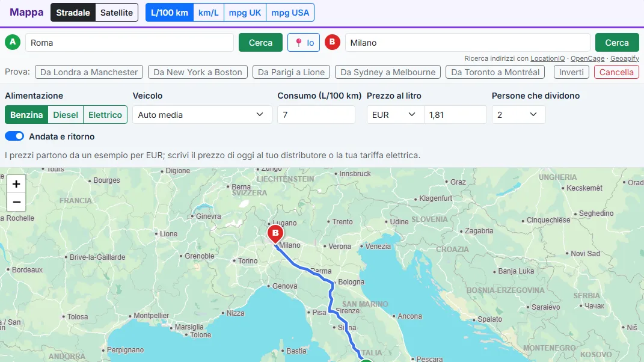Click the Mappa heading
Image resolution: width=644 pixels, height=362 pixels.
[x=26, y=12]
